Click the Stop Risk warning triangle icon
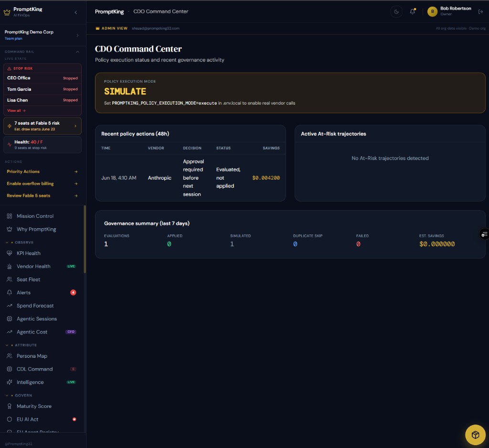 click(x=10, y=69)
